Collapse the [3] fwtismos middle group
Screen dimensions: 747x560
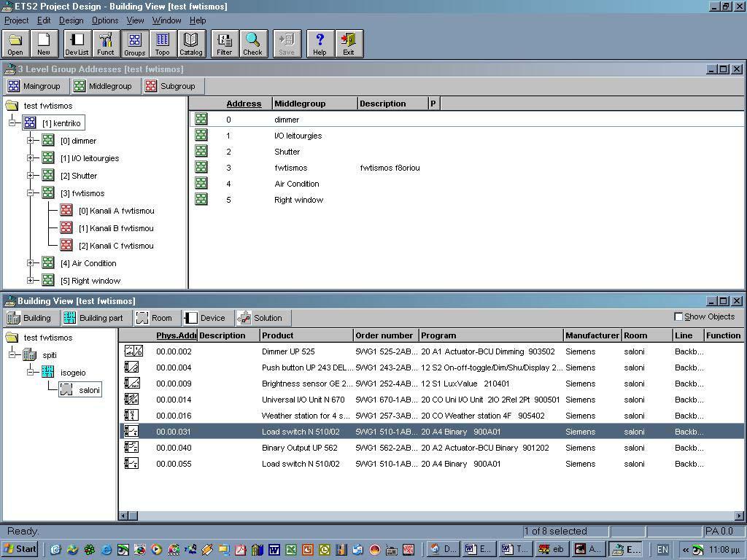pyautogui.click(x=31, y=192)
